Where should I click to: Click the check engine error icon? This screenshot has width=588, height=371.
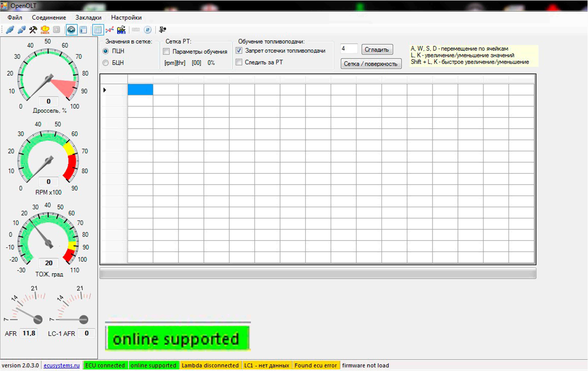click(x=45, y=30)
